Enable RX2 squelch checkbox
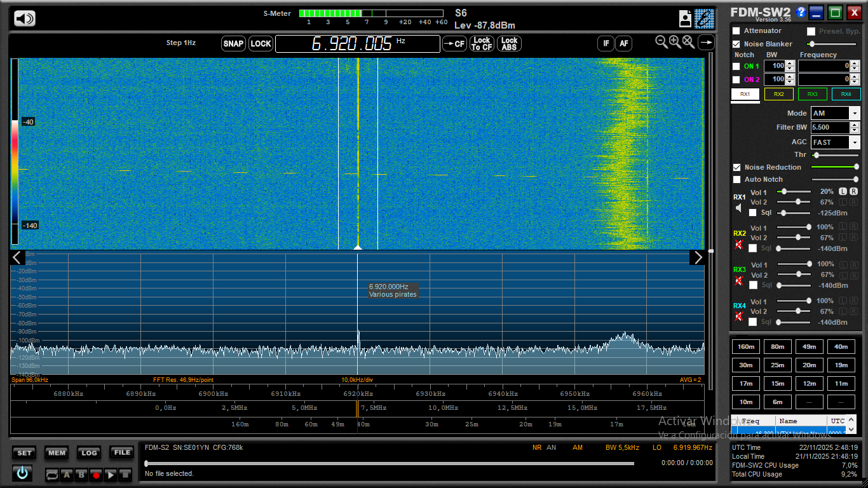The height and width of the screenshot is (488, 868). (x=753, y=248)
